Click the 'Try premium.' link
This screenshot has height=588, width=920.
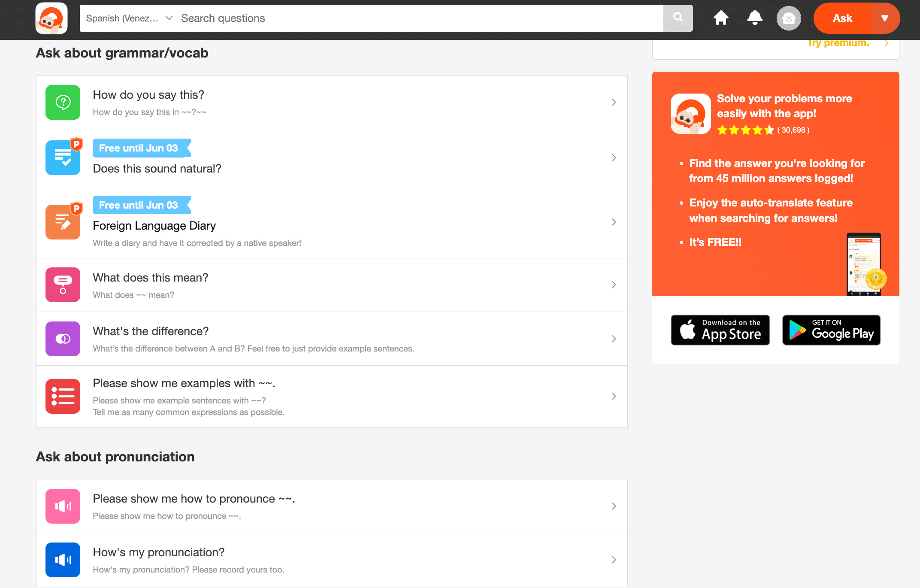click(838, 43)
